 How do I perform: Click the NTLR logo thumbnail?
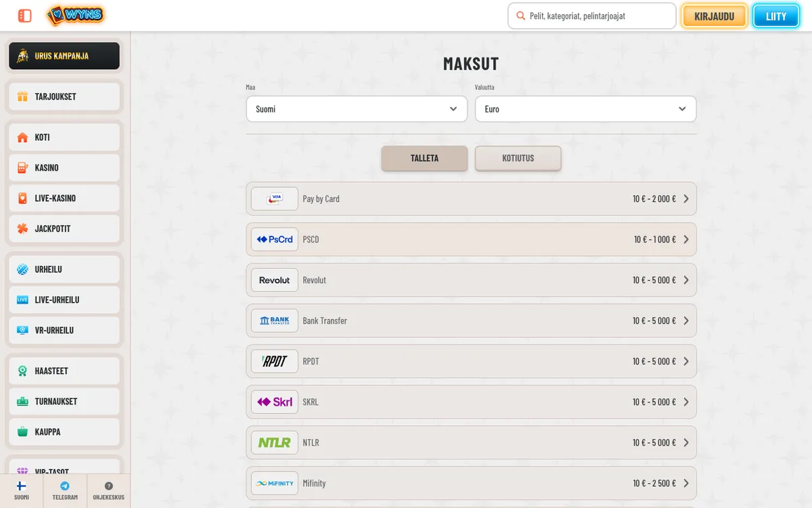point(275,442)
